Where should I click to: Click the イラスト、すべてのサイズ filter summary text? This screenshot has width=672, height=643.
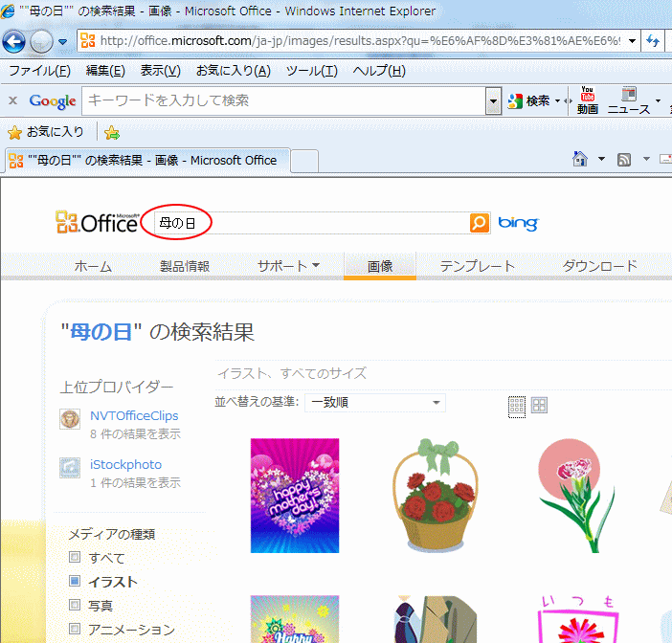click(x=292, y=373)
